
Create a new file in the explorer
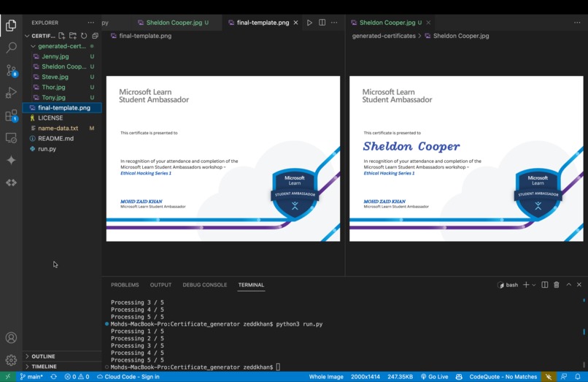[61, 36]
